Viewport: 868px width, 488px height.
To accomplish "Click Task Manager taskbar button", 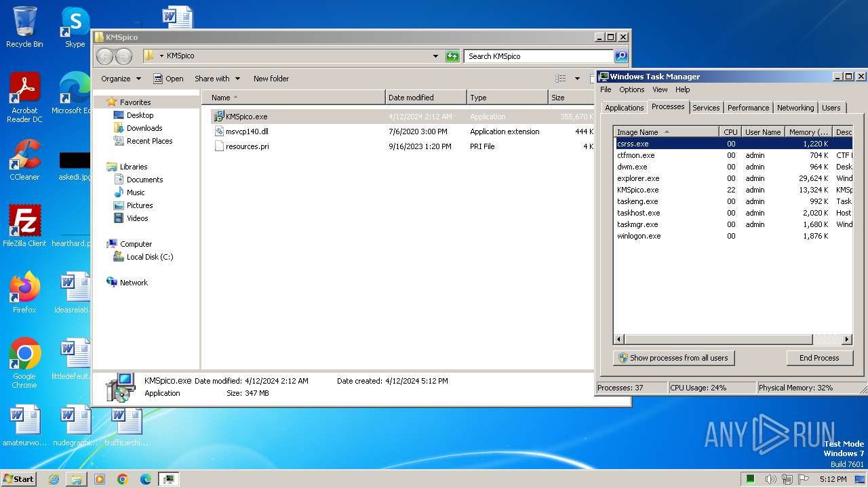I will (168, 479).
